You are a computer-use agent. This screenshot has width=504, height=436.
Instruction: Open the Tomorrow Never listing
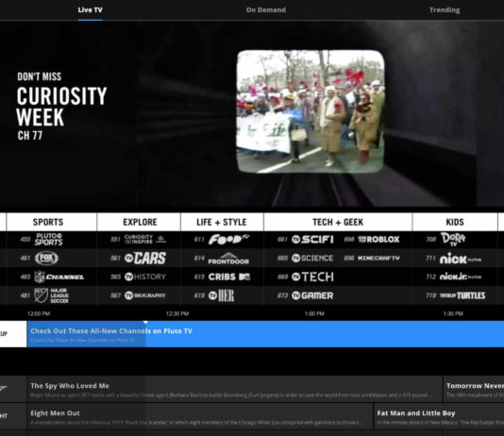[x=474, y=390]
